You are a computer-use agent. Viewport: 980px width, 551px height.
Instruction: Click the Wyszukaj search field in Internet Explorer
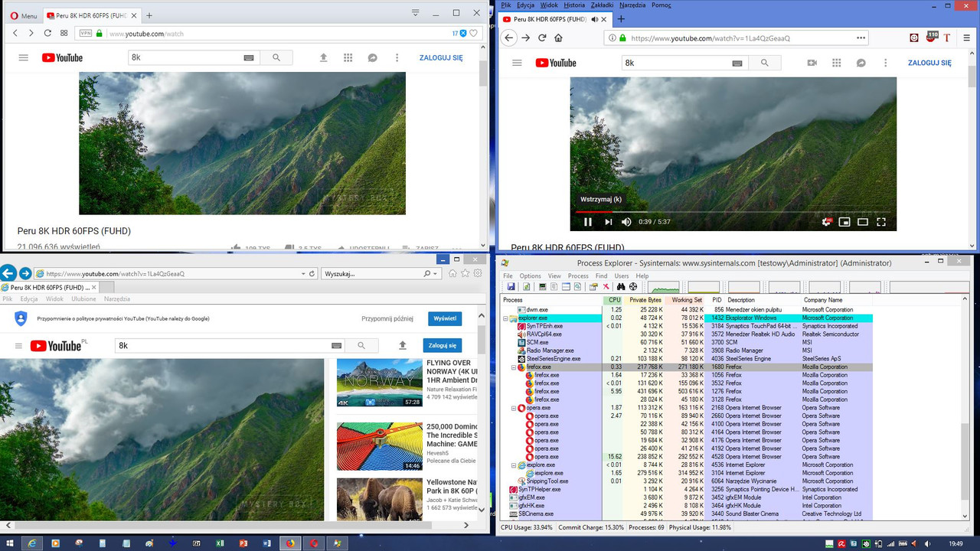tap(371, 273)
